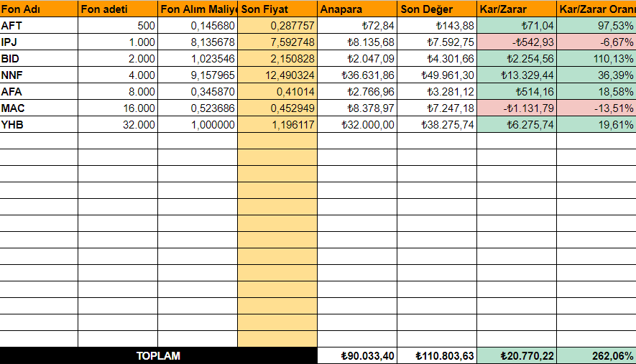Click the IPJ fund name cell
This screenshot has width=636, height=364.
click(39, 42)
